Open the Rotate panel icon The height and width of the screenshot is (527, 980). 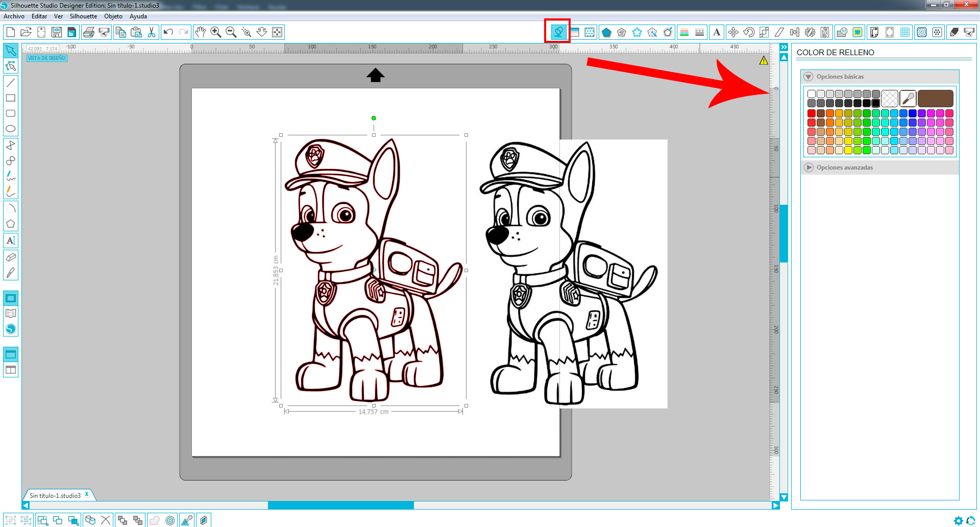tap(749, 32)
